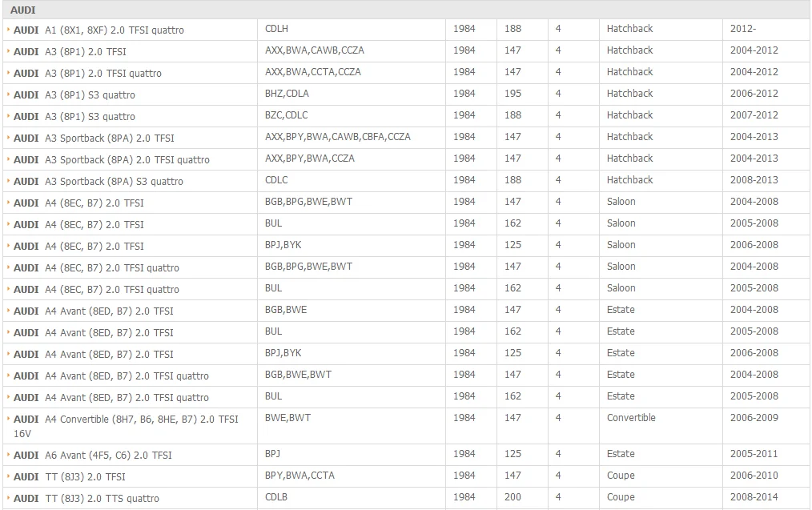Click the year range 2006-2009
The height and width of the screenshot is (510, 812).
[754, 418]
